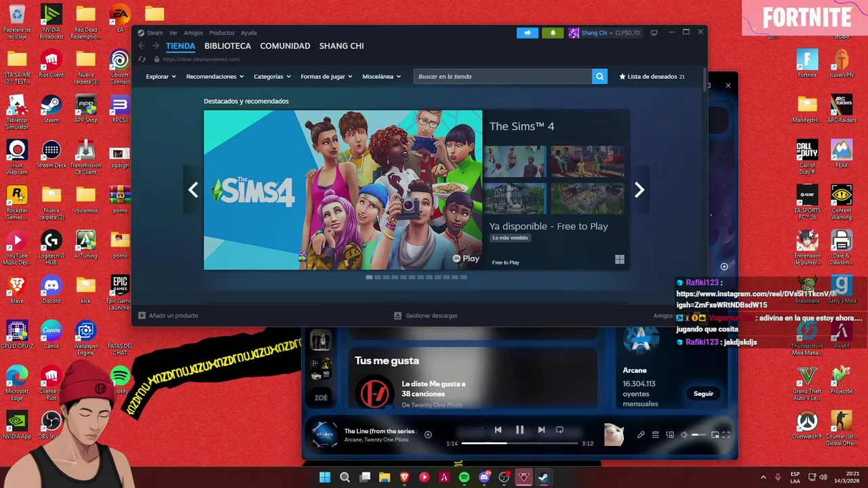Screen dimensions: 868x488
Task: Open Epic Games Launcher desktop icon
Action: point(120,292)
